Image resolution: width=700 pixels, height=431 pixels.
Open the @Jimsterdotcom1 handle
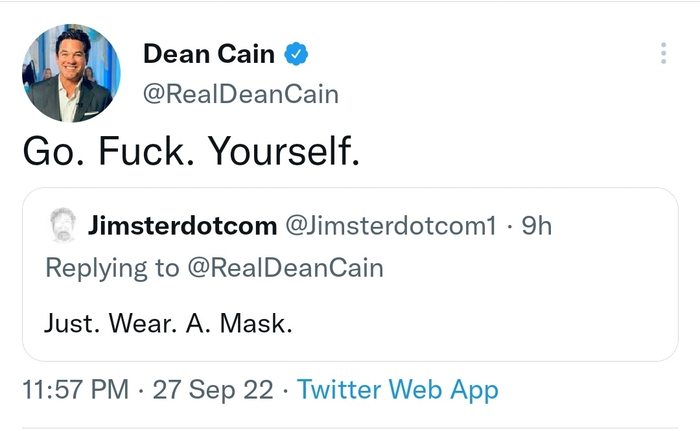coord(391,226)
